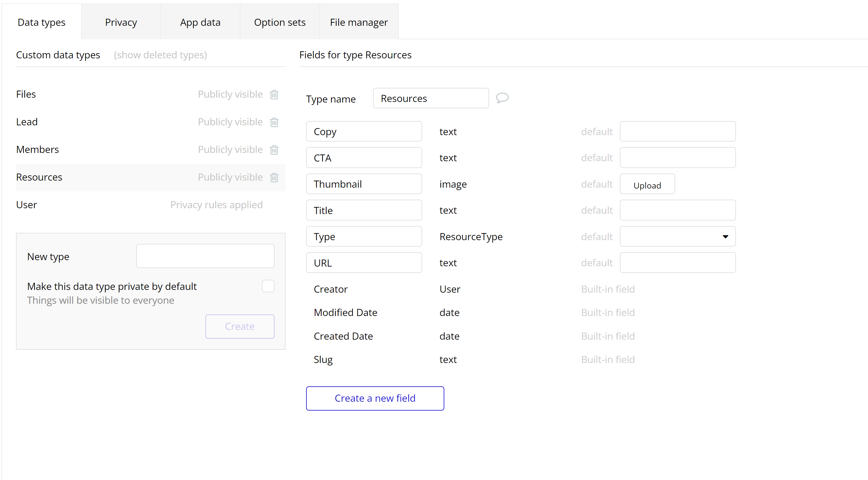The image size is (868, 480).
Task: Click the Create button for new type
Action: (x=239, y=326)
